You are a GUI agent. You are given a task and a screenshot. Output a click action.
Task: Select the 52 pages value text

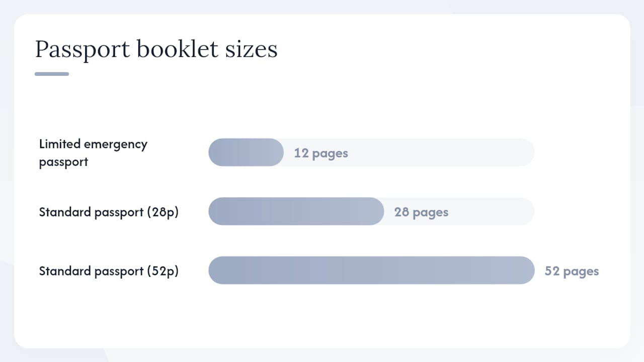572,271
